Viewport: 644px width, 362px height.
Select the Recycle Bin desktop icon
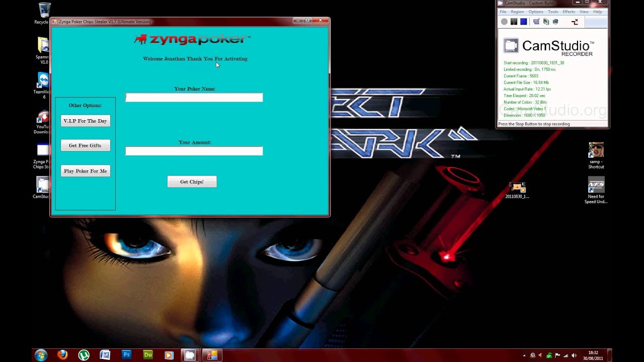coord(43,13)
